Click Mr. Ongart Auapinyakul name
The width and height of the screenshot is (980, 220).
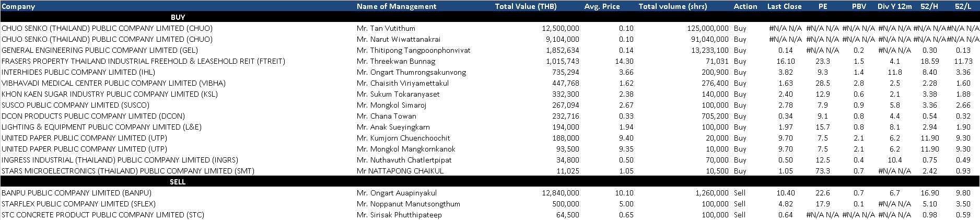[x=396, y=193]
